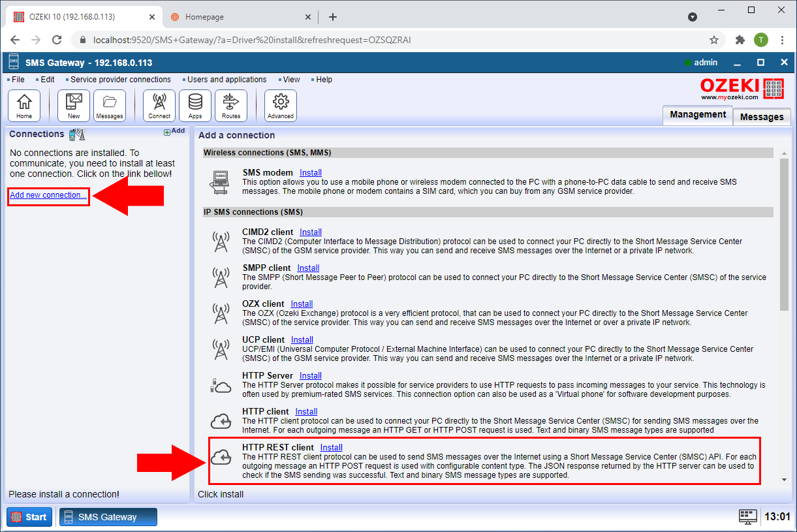Viewport: 797px width, 532px height.
Task: Click the green plus Add button in Connections
Action: (x=174, y=131)
